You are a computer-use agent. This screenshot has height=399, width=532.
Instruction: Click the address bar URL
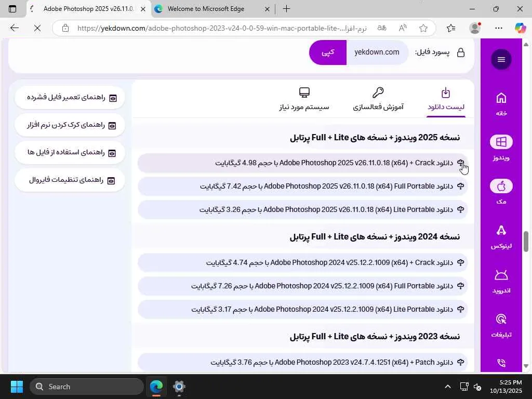pos(222,28)
